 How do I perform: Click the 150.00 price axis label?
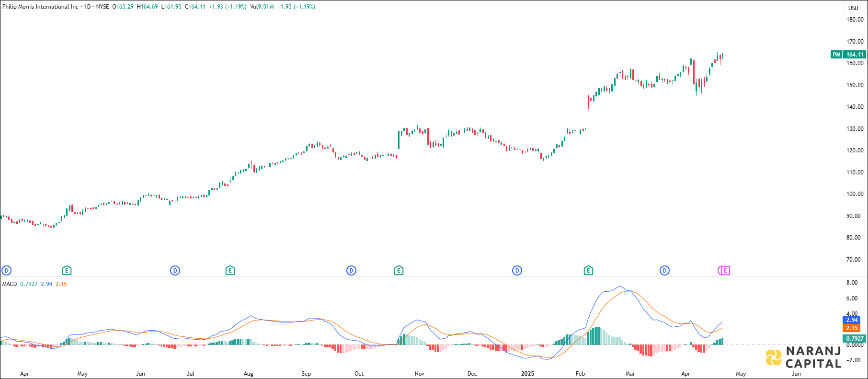click(855, 85)
